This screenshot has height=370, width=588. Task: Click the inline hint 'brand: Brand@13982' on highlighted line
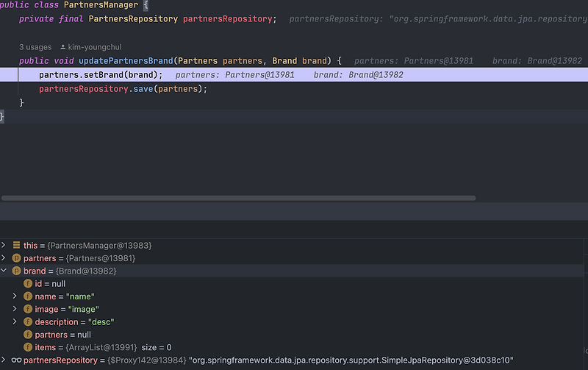(358, 75)
